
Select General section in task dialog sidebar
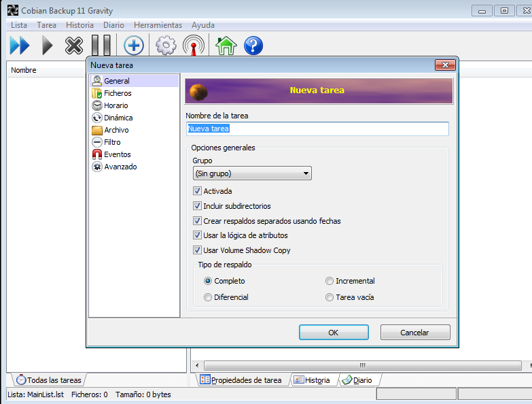pyautogui.click(x=135, y=81)
